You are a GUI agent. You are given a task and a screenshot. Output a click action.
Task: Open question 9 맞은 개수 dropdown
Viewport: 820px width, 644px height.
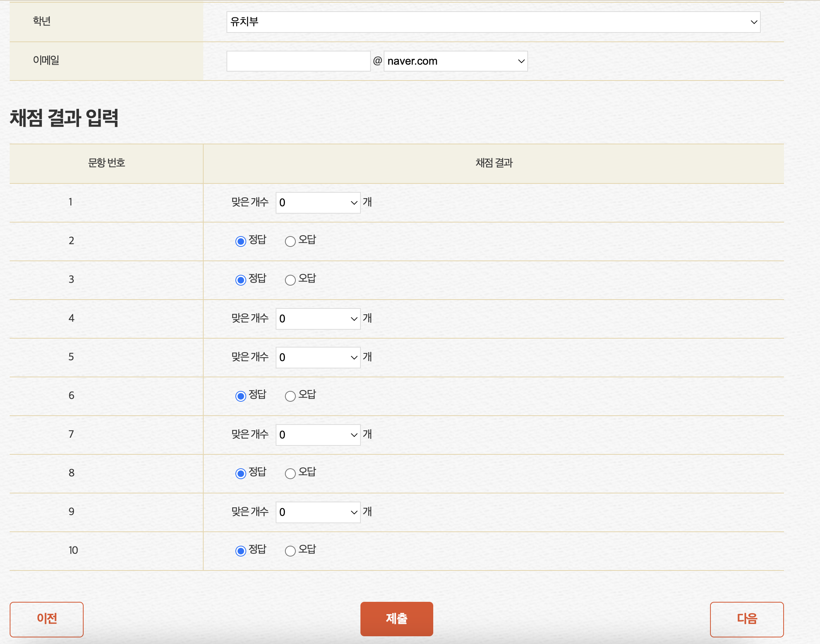(x=318, y=512)
